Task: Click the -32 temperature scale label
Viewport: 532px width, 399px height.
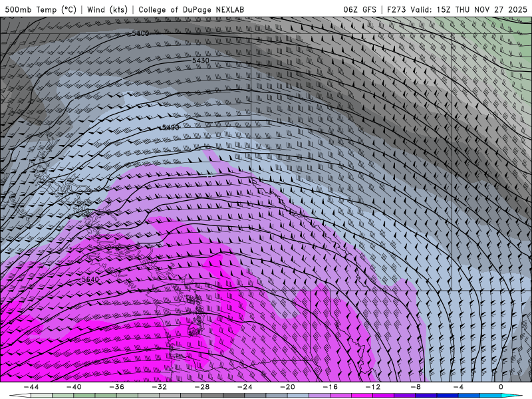Action: pos(160,387)
